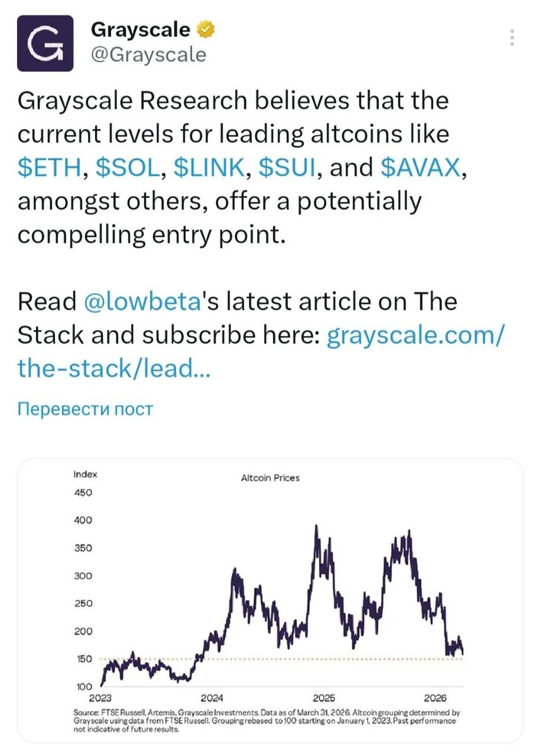Click the 2025 label on the chart axis

click(x=323, y=698)
